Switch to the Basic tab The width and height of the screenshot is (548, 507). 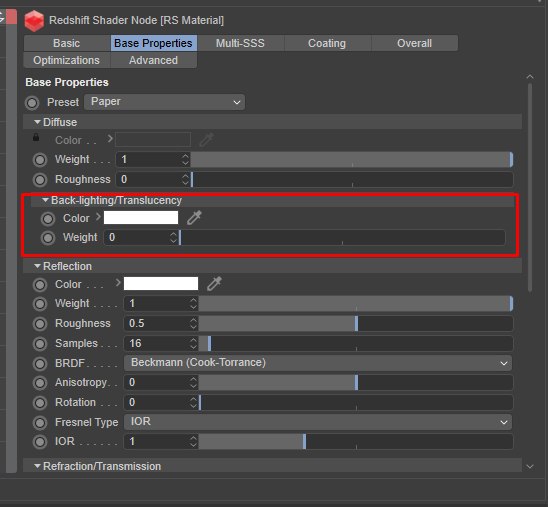(67, 43)
